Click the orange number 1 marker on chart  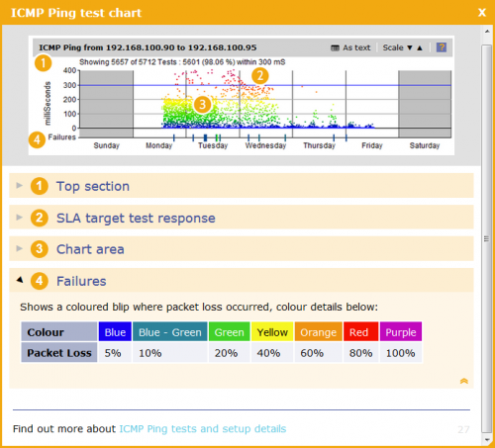44,63
